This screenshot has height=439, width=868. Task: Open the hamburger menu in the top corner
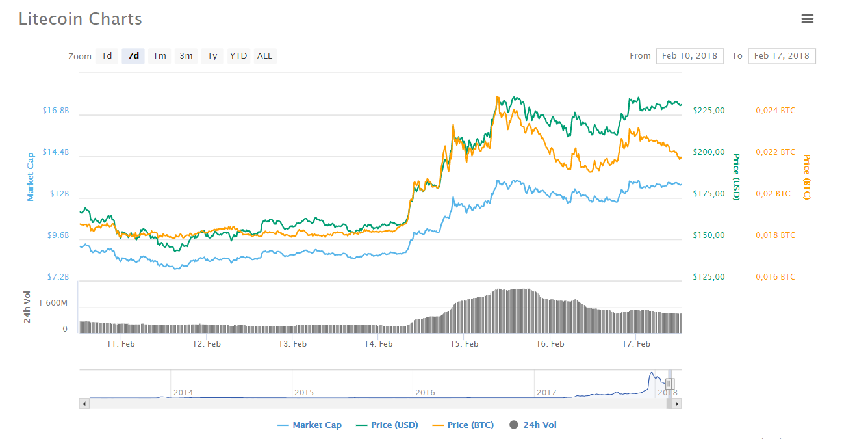click(x=808, y=19)
